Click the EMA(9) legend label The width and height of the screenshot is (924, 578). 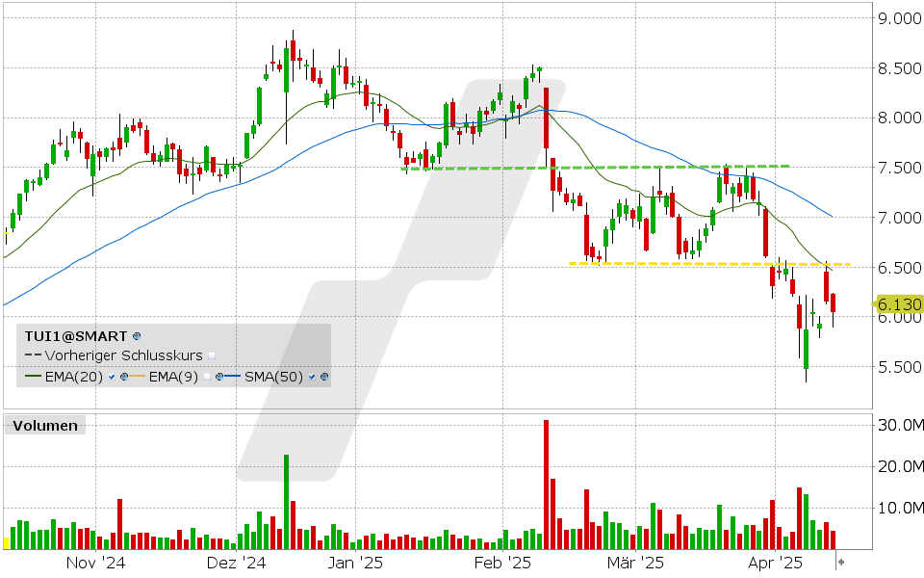tap(174, 377)
